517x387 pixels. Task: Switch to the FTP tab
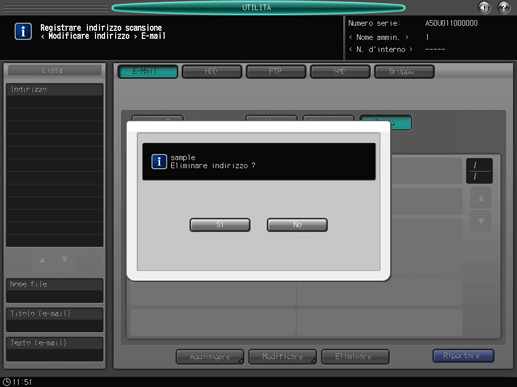point(276,71)
